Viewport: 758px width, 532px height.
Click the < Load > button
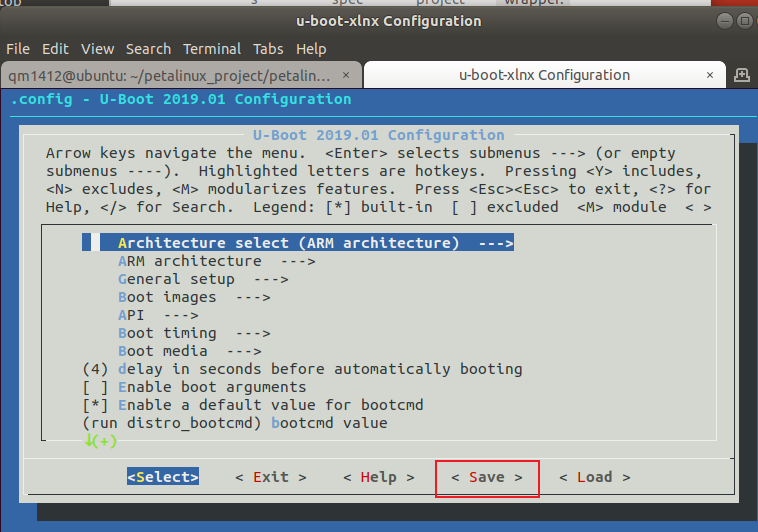(x=595, y=477)
